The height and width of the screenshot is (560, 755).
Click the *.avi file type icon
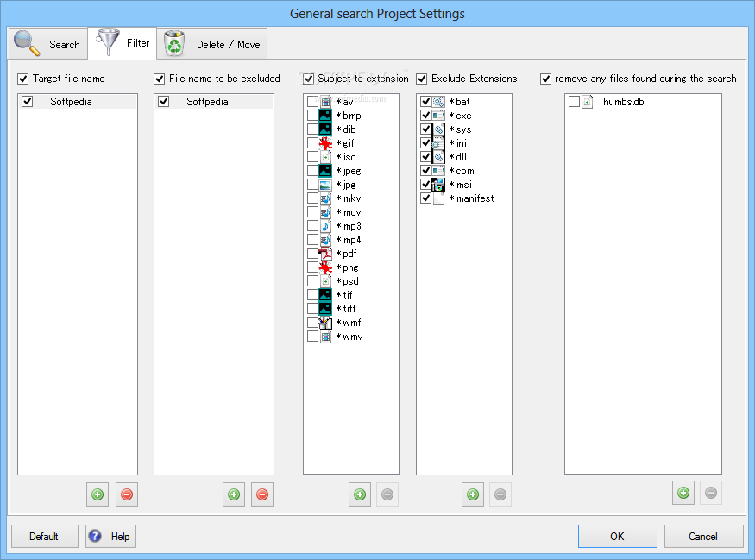tap(325, 102)
